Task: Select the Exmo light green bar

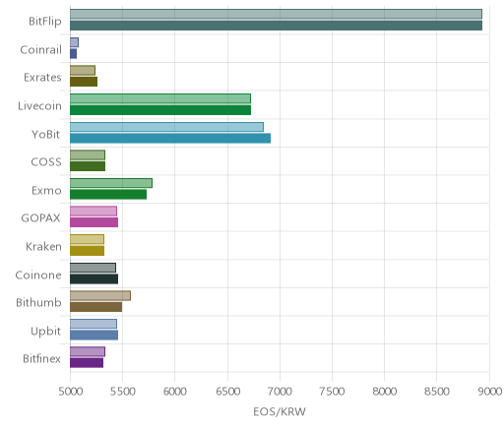Action: tap(111, 183)
